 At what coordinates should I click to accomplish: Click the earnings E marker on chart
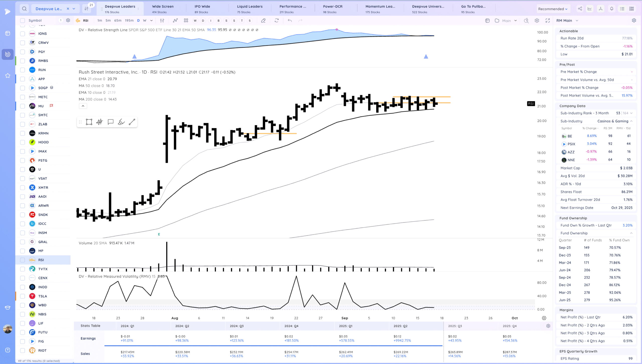pyautogui.click(x=159, y=234)
